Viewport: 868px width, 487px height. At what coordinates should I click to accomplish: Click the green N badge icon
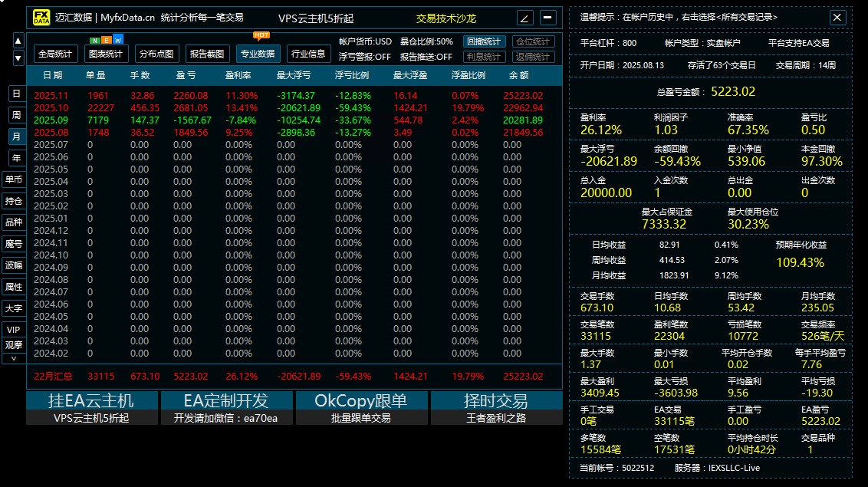click(95, 41)
